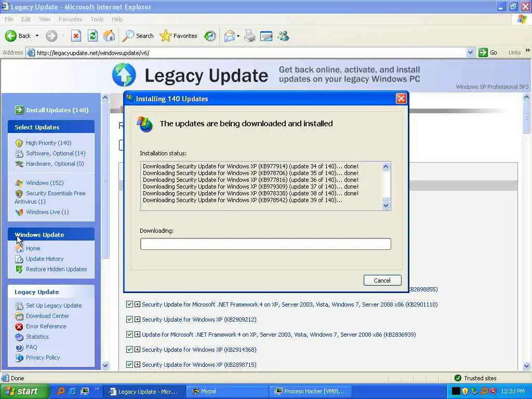Expand details for KB2914368 update
532x399 pixels.
coord(137,350)
